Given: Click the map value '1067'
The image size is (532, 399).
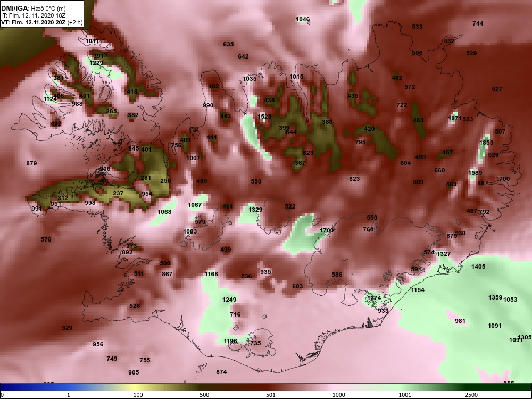Looking at the screenshot, I should 195,205.
